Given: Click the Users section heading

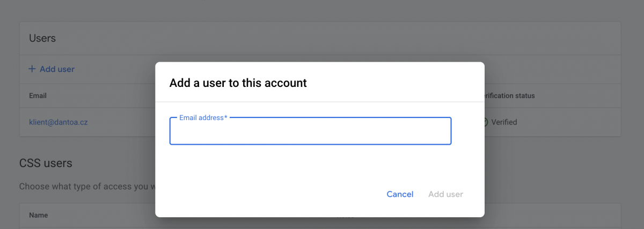Looking at the screenshot, I should tap(42, 38).
